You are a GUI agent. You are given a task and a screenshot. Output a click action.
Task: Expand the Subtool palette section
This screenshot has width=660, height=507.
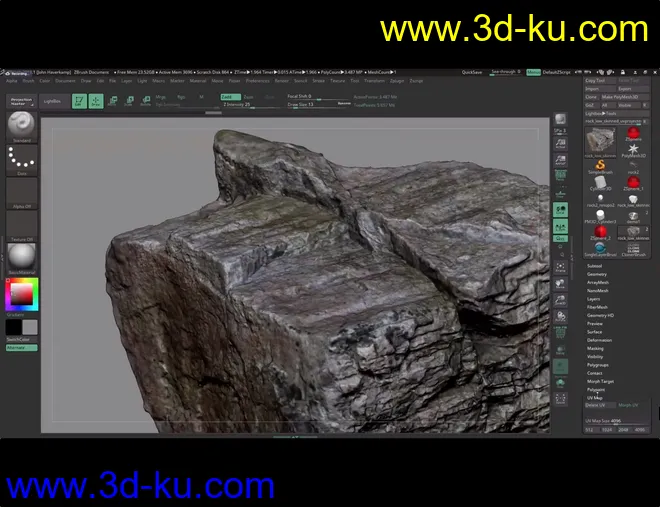pyautogui.click(x=594, y=266)
